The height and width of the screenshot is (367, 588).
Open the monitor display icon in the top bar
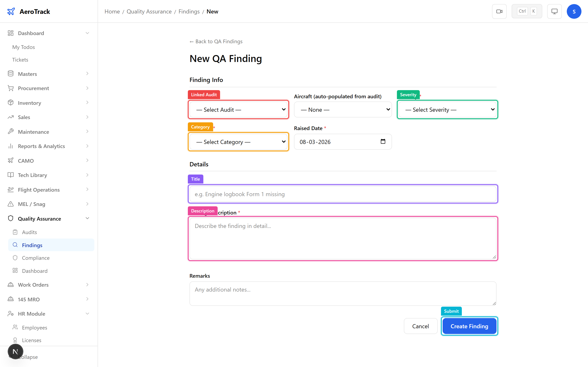click(x=554, y=11)
